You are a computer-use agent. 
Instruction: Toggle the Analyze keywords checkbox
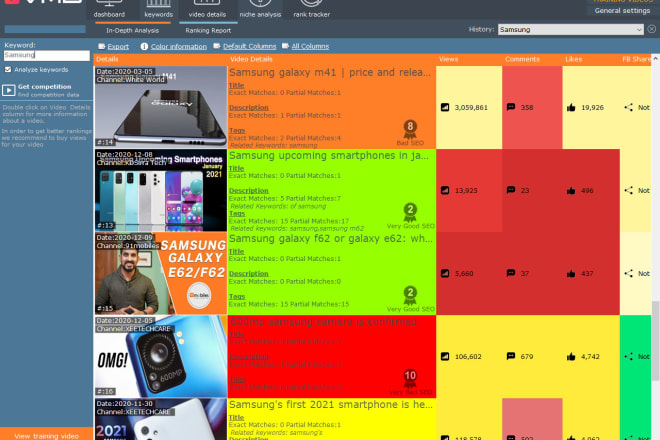click(x=8, y=69)
